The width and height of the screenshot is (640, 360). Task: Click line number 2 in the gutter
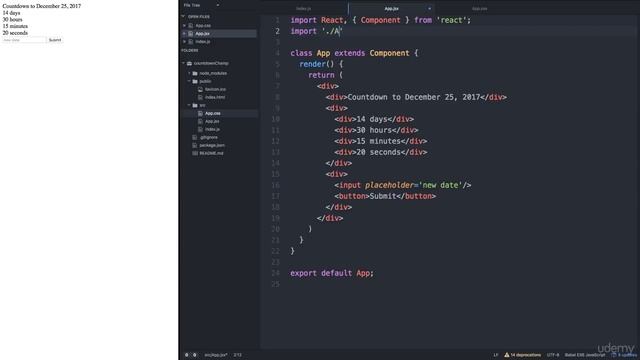point(278,31)
